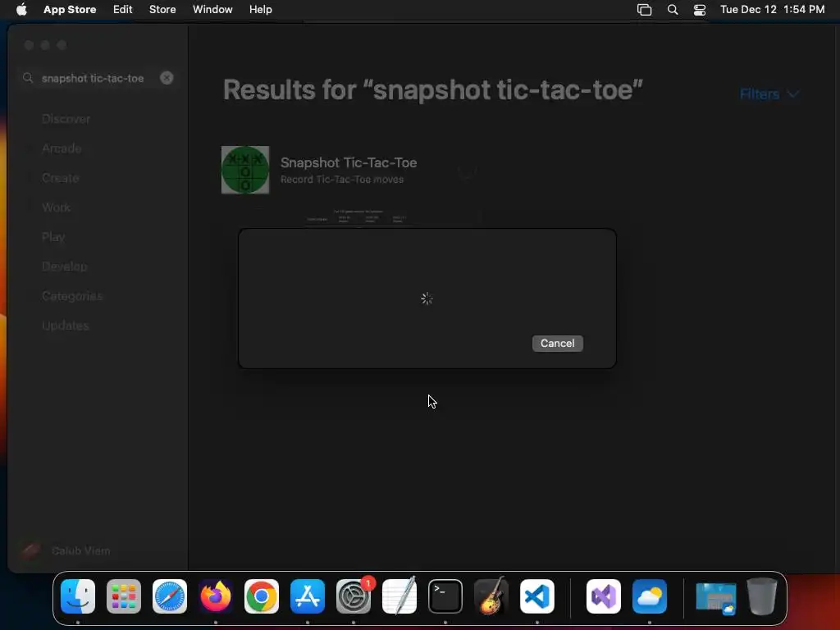Go to Updates in sidebar
840x630 pixels.
[66, 325]
